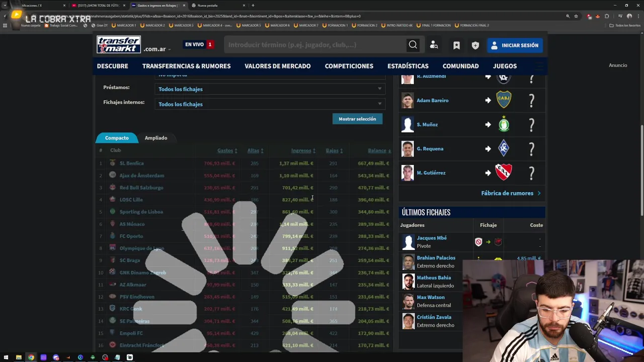Image resolution: width=644 pixels, height=362 pixels.
Task: Open the Windows Start menu
Action: point(6,357)
